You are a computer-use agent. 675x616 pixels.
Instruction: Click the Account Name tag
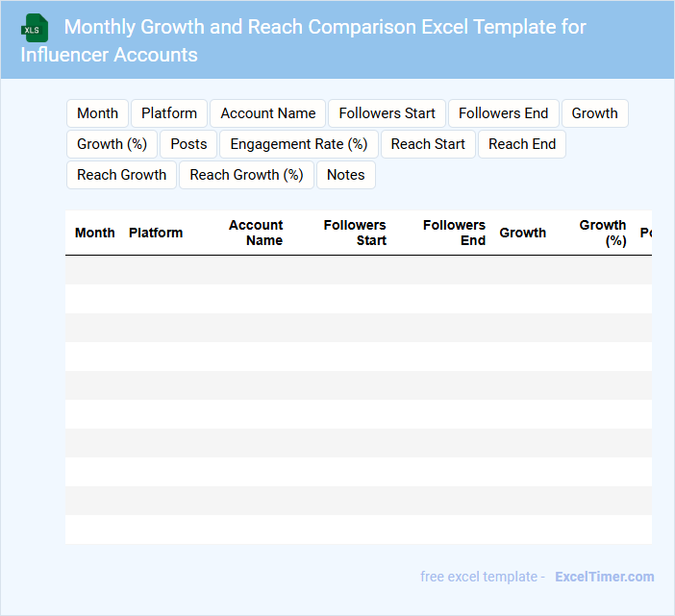pos(268,113)
